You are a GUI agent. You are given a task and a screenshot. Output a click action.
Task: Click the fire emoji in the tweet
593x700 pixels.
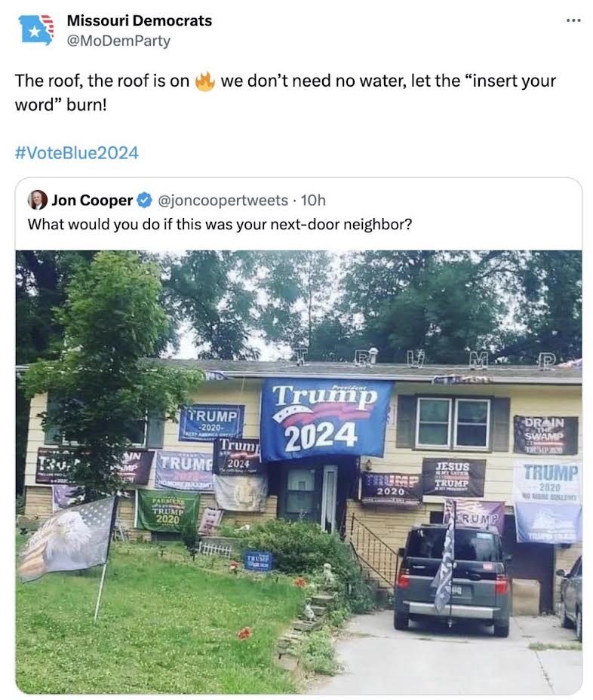205,81
